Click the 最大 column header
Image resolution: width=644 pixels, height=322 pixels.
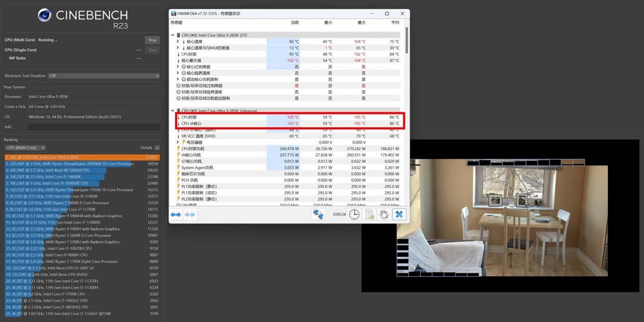click(x=361, y=23)
